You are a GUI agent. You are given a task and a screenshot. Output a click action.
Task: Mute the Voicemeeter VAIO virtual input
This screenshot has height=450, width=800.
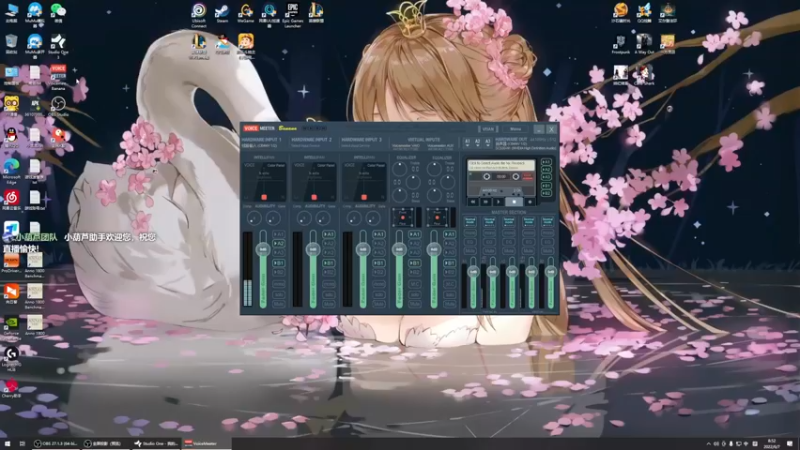pyautogui.click(x=414, y=304)
